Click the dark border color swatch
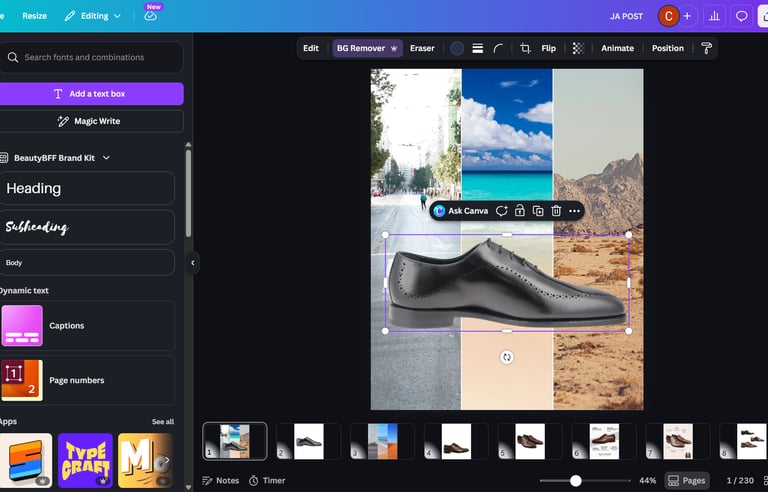This screenshot has height=492, width=768. click(457, 48)
